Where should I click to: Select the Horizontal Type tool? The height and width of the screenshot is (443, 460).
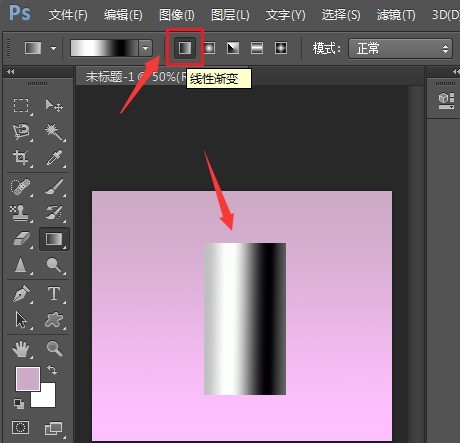[54, 294]
